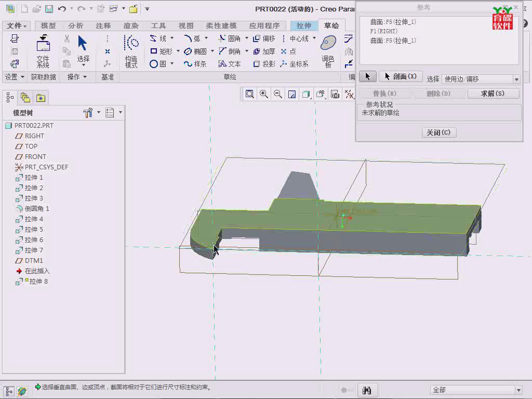The image size is (532, 399).
Task: Click the Insert Here marker in model tree
Action: tap(33, 271)
